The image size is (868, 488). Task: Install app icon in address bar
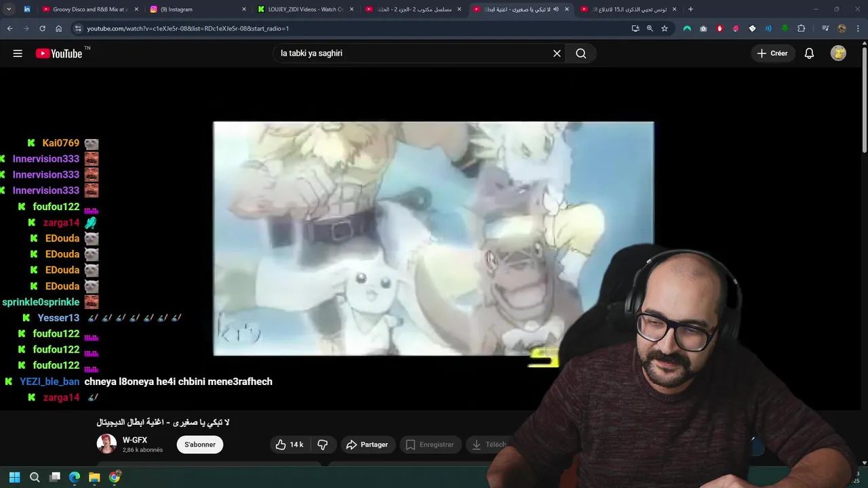(635, 28)
